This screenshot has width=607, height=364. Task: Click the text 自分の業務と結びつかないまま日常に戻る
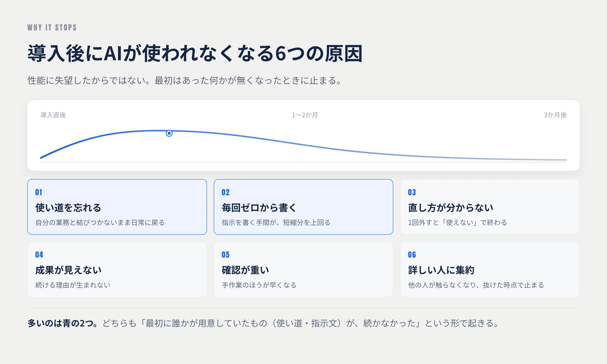point(100,222)
